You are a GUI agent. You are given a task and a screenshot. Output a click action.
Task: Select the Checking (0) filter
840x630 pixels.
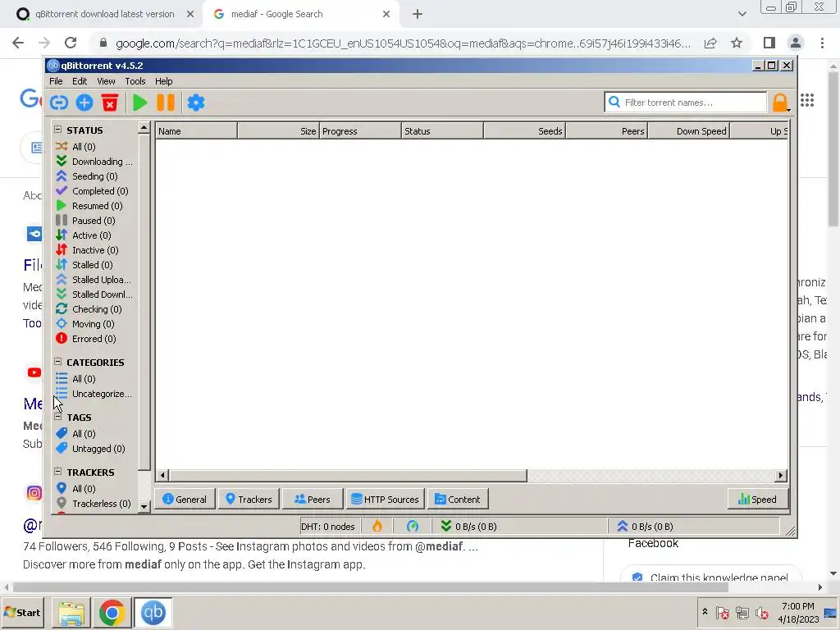coord(89,309)
